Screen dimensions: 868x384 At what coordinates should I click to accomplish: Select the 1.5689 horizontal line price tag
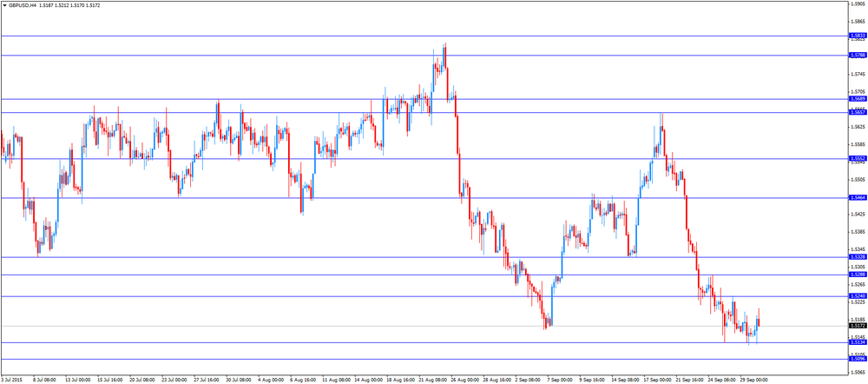click(x=858, y=99)
